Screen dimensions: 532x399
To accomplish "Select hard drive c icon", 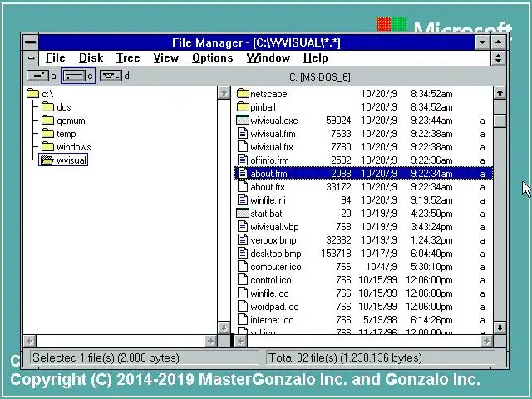I will tap(74, 76).
